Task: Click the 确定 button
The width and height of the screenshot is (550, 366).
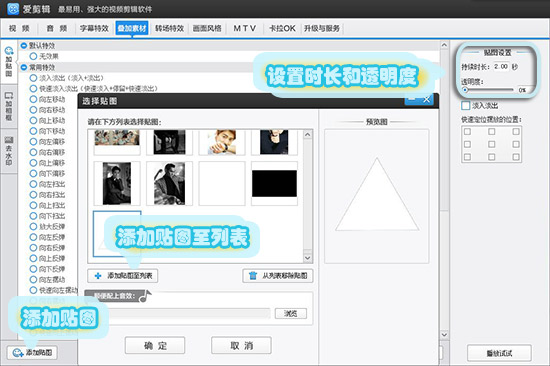Action: pos(155,346)
